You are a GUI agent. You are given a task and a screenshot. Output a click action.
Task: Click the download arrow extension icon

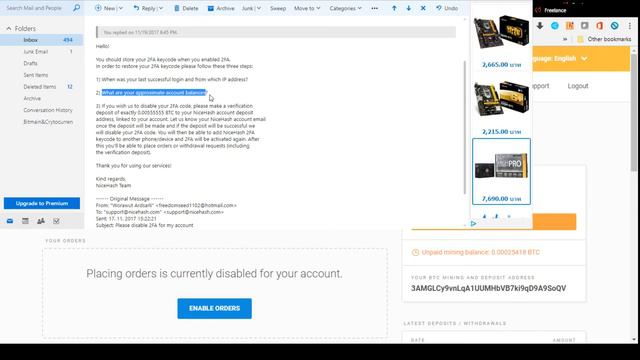[540, 26]
